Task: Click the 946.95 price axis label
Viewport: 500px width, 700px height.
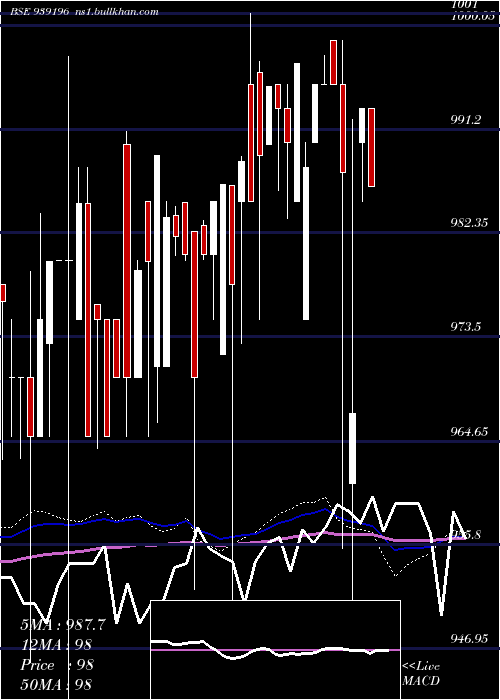Action: coord(469,639)
